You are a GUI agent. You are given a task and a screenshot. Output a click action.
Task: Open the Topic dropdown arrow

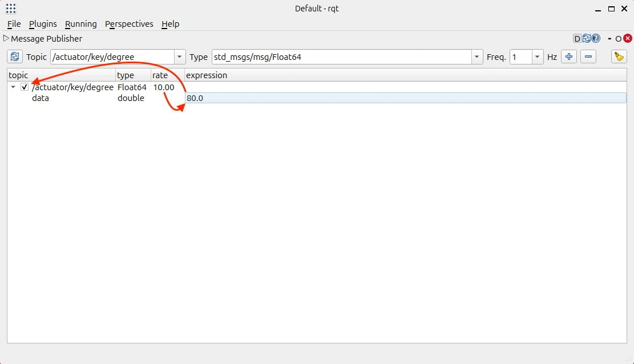(180, 57)
